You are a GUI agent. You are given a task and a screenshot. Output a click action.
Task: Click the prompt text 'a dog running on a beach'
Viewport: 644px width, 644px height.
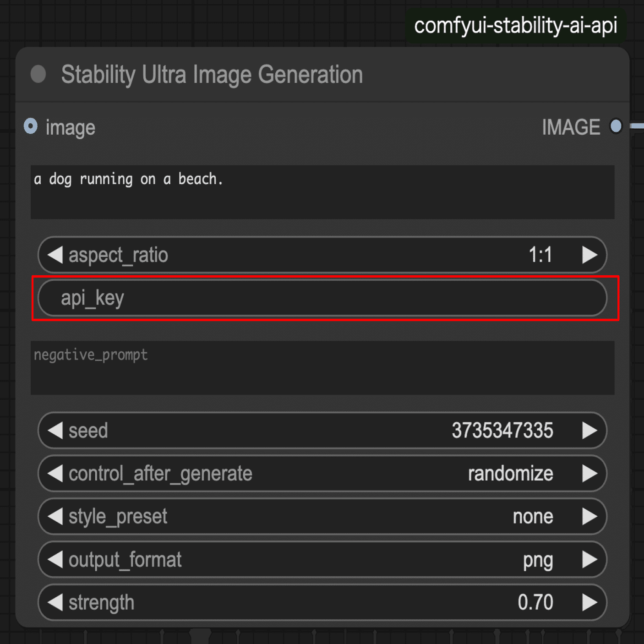click(x=128, y=179)
